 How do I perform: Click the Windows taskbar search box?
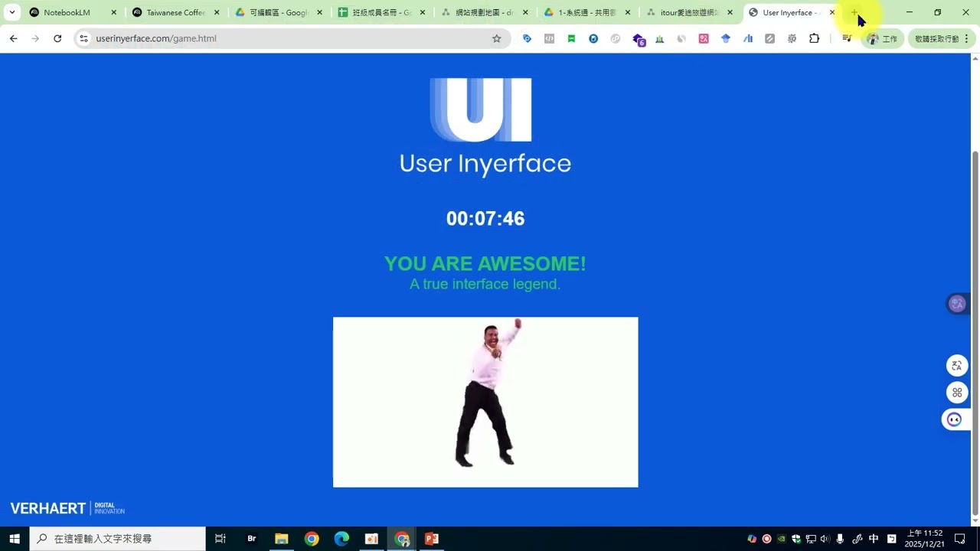click(118, 539)
